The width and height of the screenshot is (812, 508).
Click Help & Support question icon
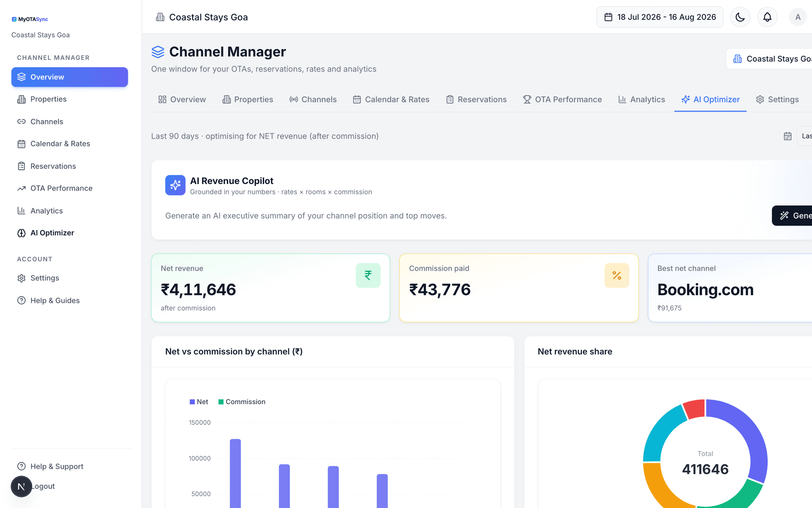[21, 466]
